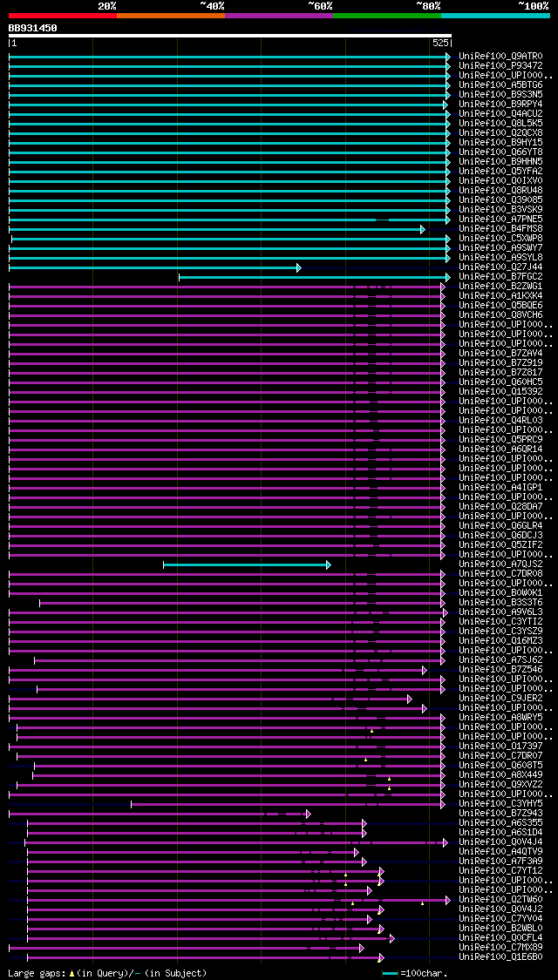Select the UniRef100_Q8VCH6 label
This screenshot has width=558, height=980.
(x=500, y=315)
